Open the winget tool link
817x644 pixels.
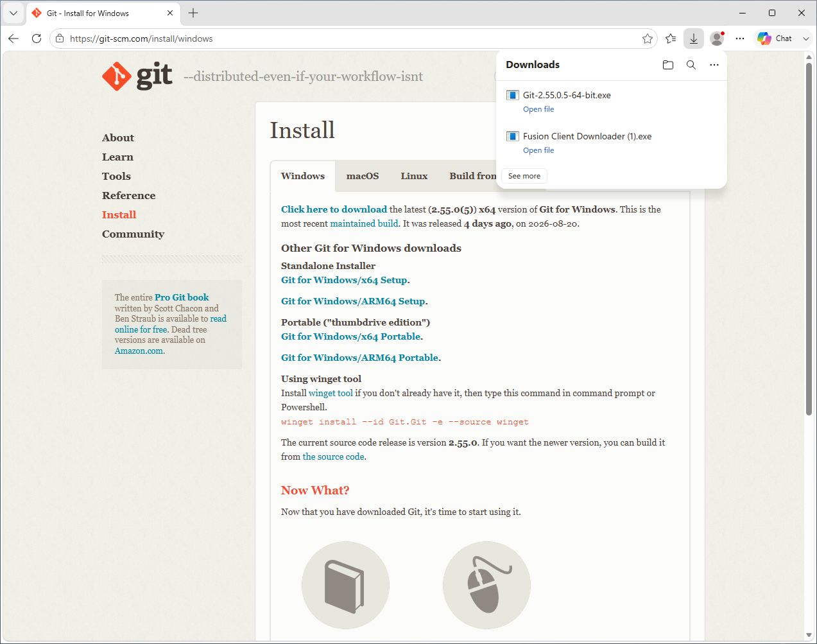point(331,393)
